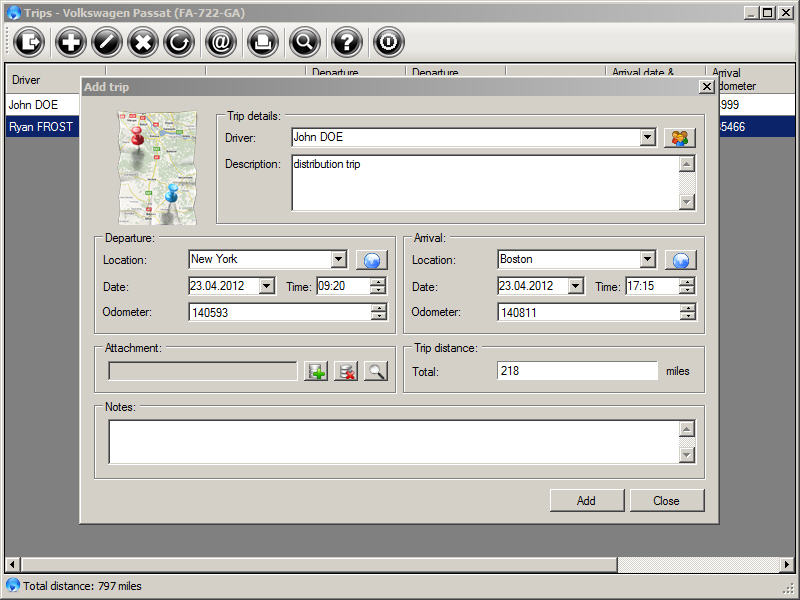The height and width of the screenshot is (600, 800).
Task: Open the Search magnifier toolbar icon
Action: pyautogui.click(x=304, y=41)
